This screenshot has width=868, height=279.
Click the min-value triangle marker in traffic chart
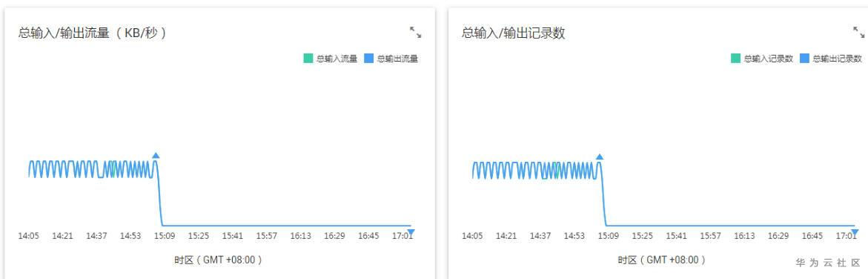pos(411,232)
